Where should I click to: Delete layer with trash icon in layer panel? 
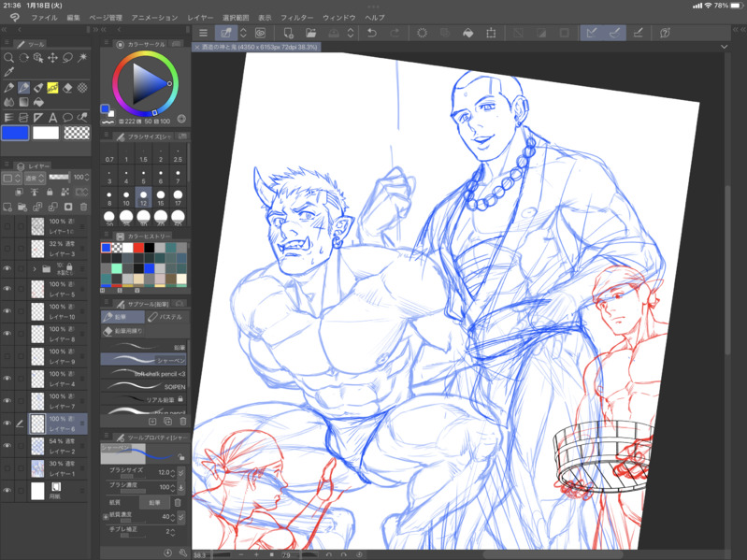click(x=83, y=207)
